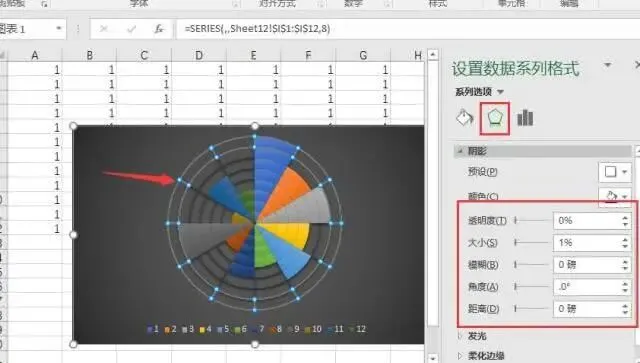Click the task pane title 设置数据系列格式
Viewport: 640px width, 363px height.
pos(516,68)
